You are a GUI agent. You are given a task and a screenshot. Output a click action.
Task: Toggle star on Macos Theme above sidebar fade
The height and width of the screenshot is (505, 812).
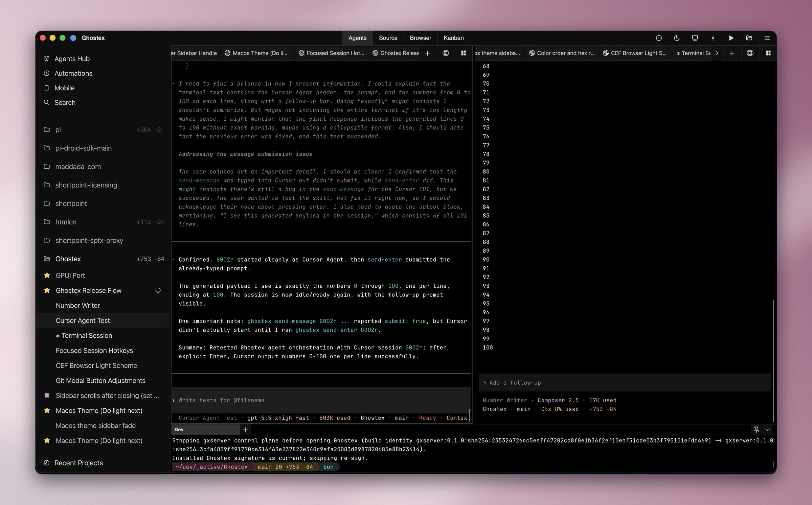(47, 410)
